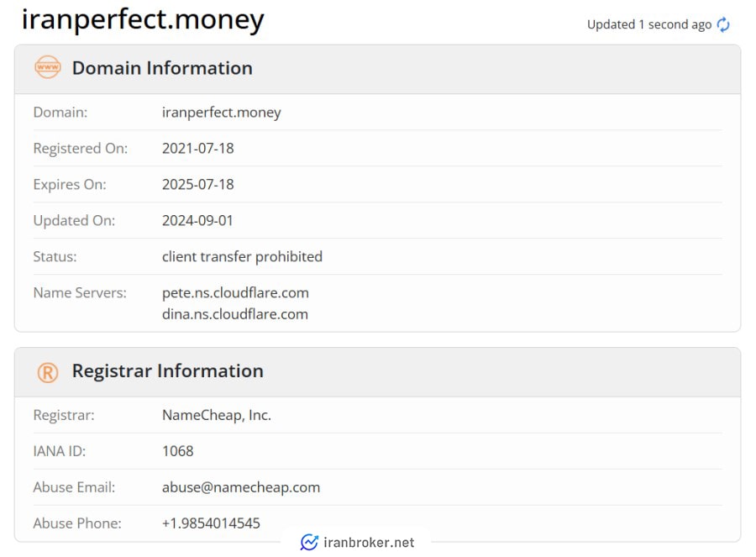
Task: Click the Updated 1 second ago text
Action: pyautogui.click(x=649, y=24)
